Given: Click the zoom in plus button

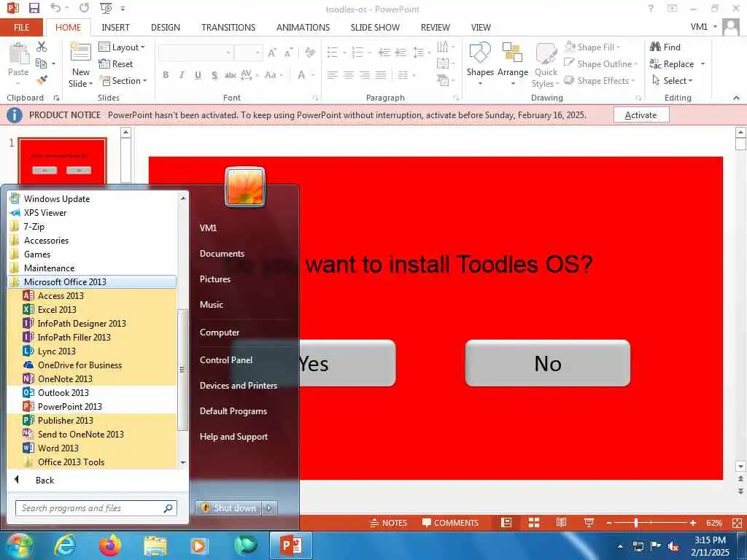Looking at the screenshot, I should coord(692,523).
